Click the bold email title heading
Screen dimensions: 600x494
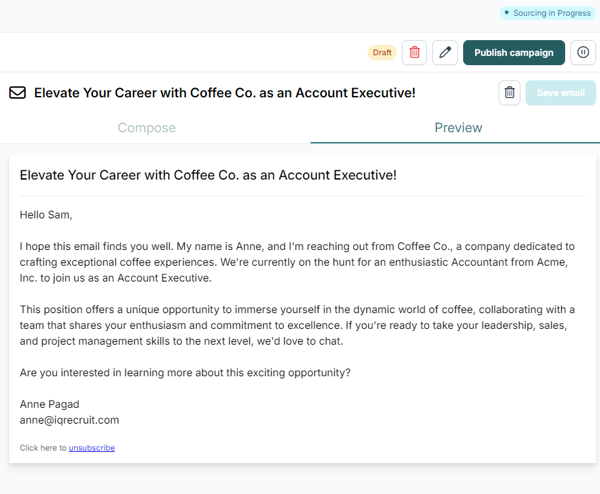pos(225,93)
